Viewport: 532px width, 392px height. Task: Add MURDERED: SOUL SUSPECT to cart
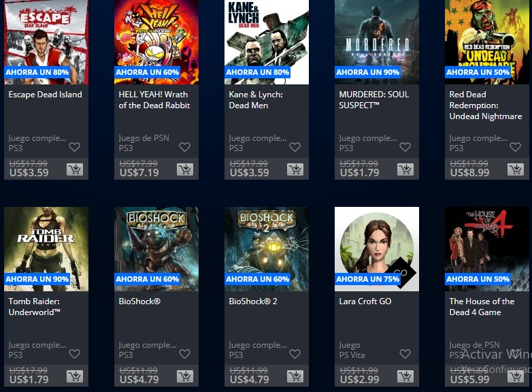pyautogui.click(x=405, y=169)
